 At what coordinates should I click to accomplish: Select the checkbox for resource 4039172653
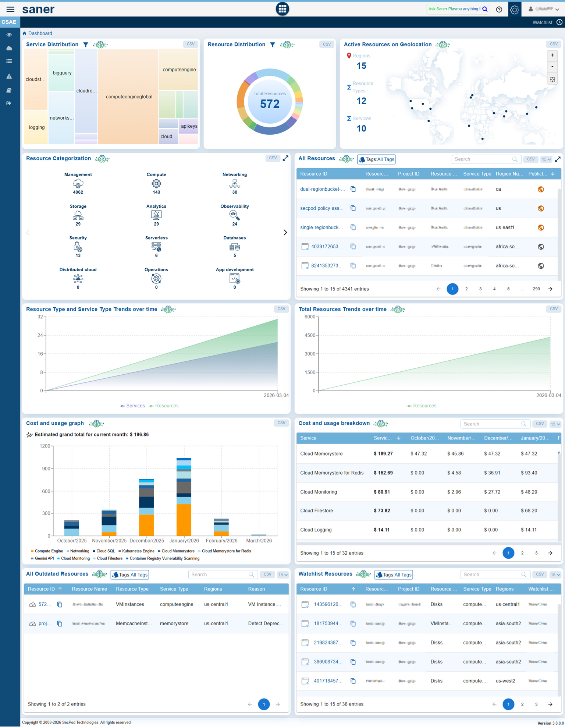305,247
